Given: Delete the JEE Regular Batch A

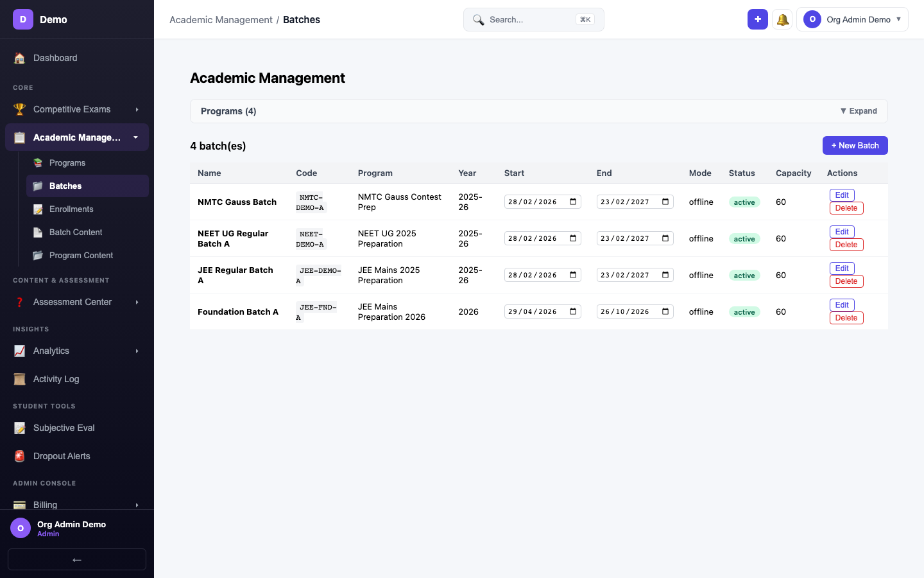Looking at the screenshot, I should 846,281.
